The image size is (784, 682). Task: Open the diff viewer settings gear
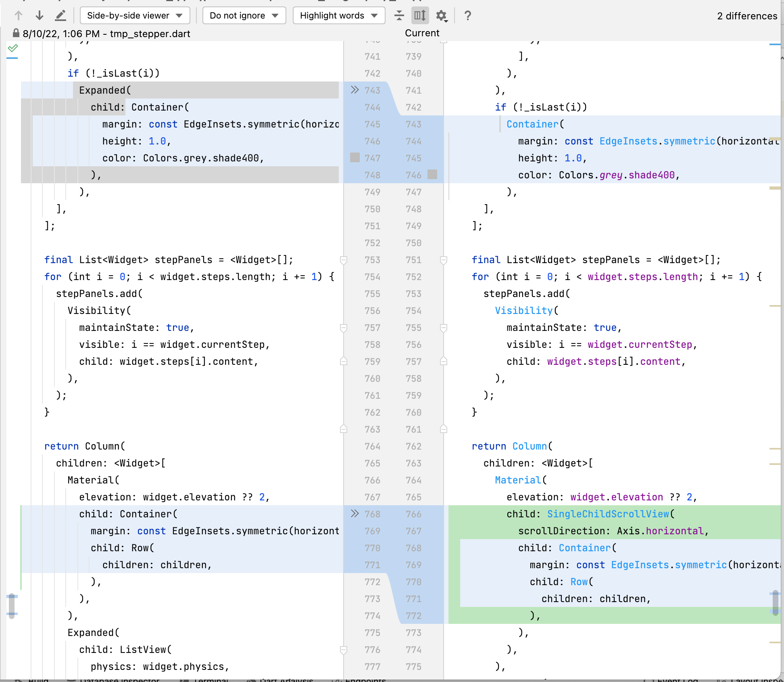[x=442, y=15]
